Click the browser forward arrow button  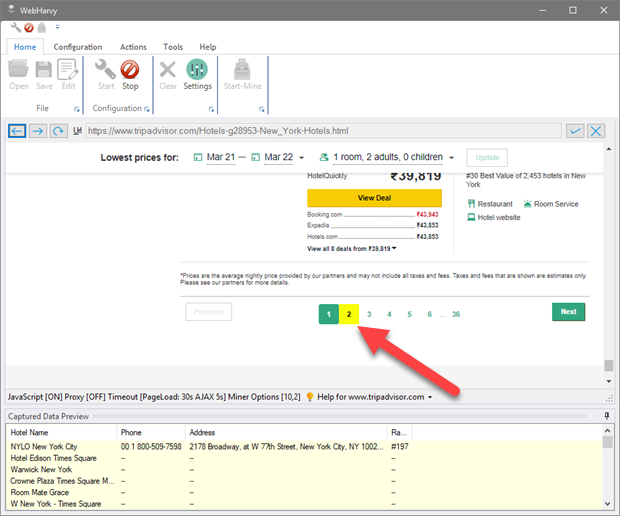(x=37, y=131)
